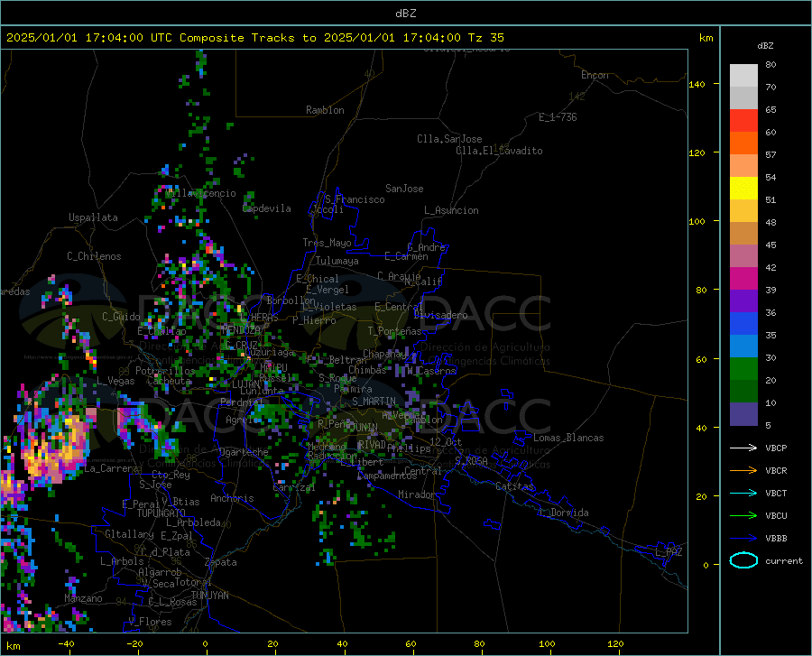Select the orange 60 dBZ color swatch
Image resolution: width=812 pixels, height=656 pixels.
click(743, 143)
